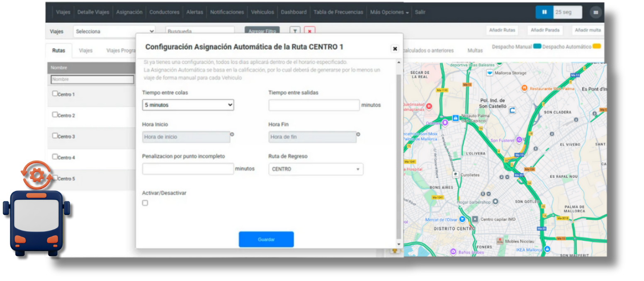Open the filter funnel icon
Viewport: 644px width, 281px height.
(294, 31)
